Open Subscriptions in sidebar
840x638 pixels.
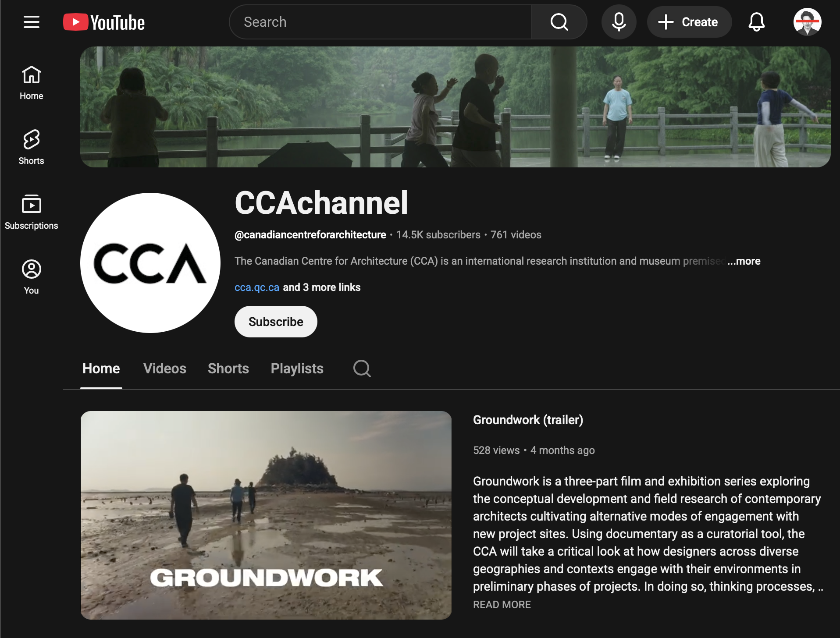tap(31, 212)
